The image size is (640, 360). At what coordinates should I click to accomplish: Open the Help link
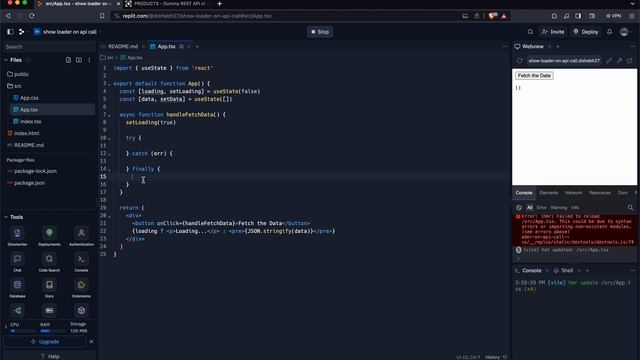[x=50, y=356]
